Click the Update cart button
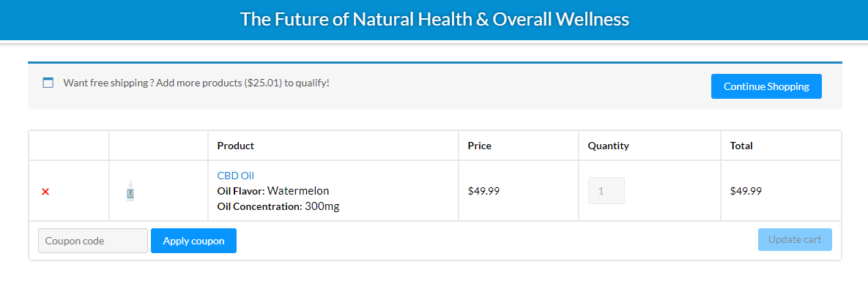The width and height of the screenshot is (868, 289). click(794, 240)
